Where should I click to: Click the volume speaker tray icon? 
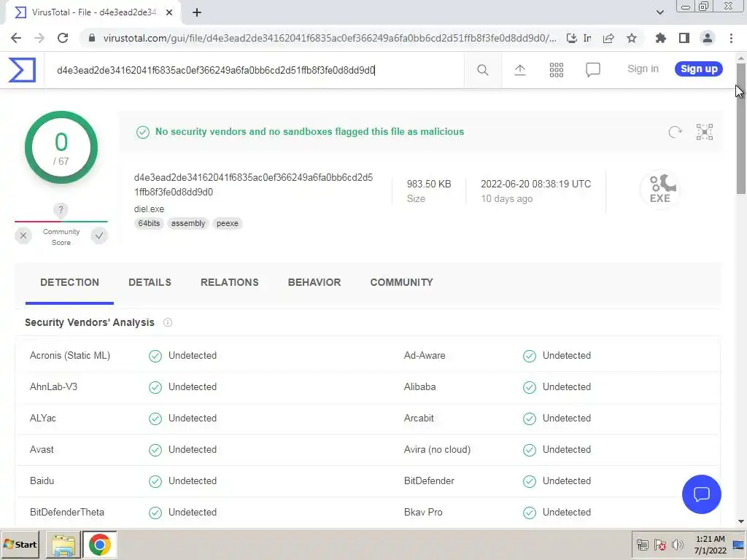pos(677,545)
